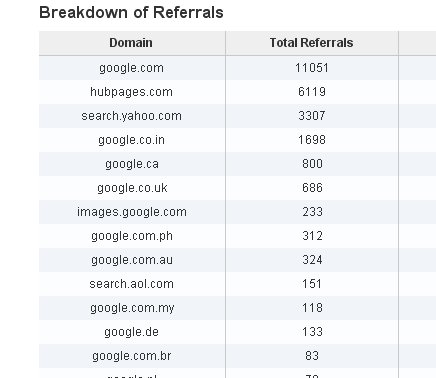The image size is (436, 378).
Task: Click the google.com.ph domain entry
Action: tap(132, 236)
